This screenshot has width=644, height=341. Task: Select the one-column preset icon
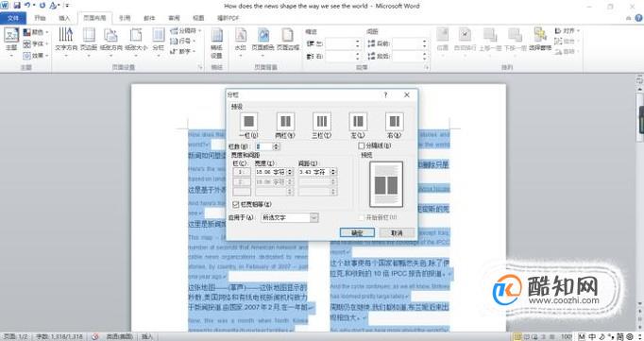248,122
